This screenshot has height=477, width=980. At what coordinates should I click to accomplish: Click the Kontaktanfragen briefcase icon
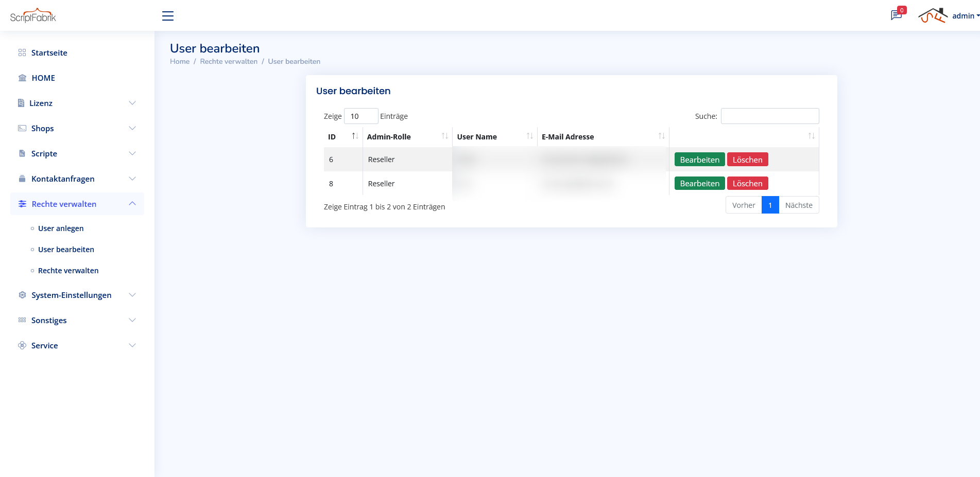22,179
